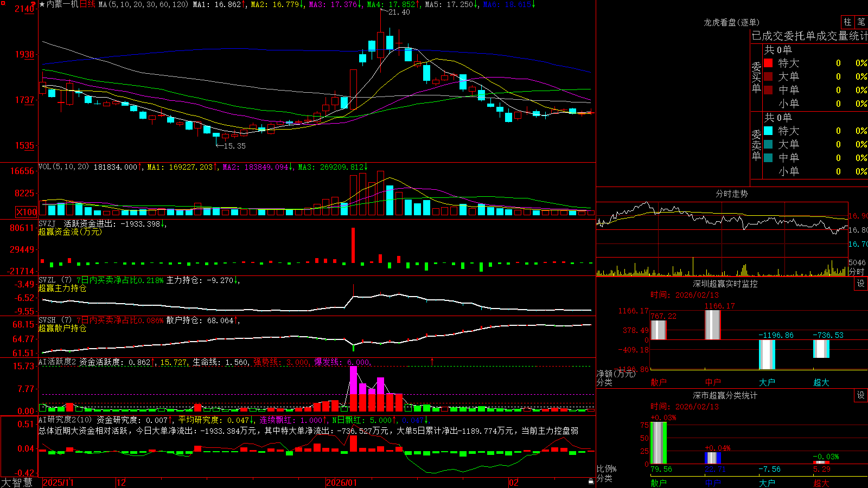Click the 15.35 low price annotation
Viewport: 868px width, 488px height.
coord(235,146)
